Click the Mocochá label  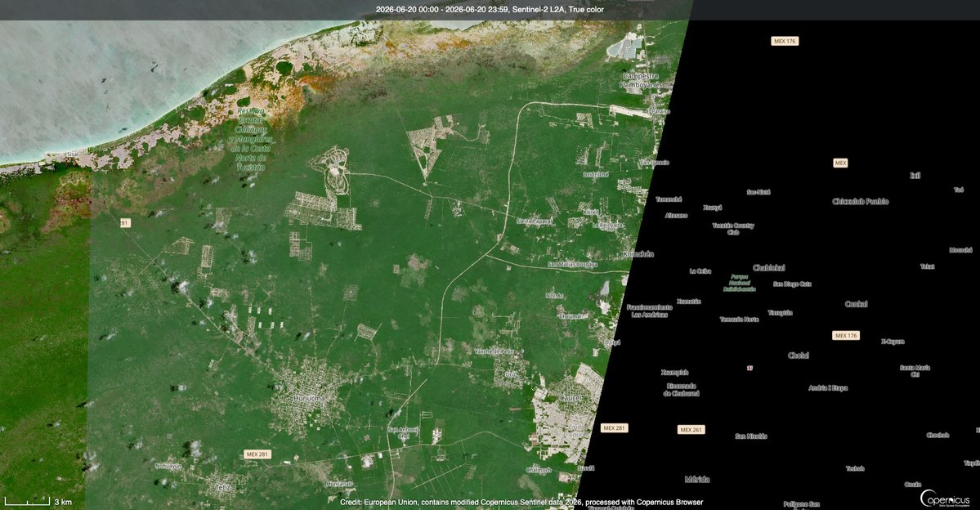(x=960, y=250)
